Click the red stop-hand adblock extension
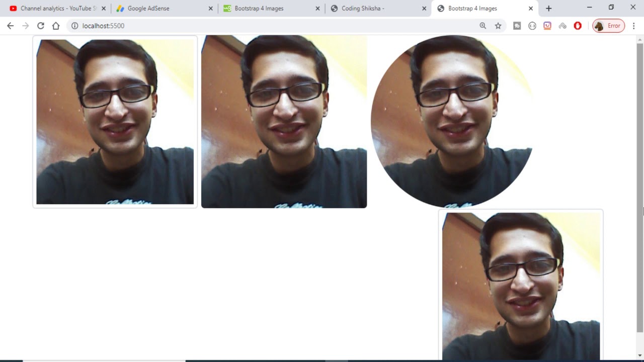Image resolution: width=644 pixels, height=362 pixels. (578, 26)
